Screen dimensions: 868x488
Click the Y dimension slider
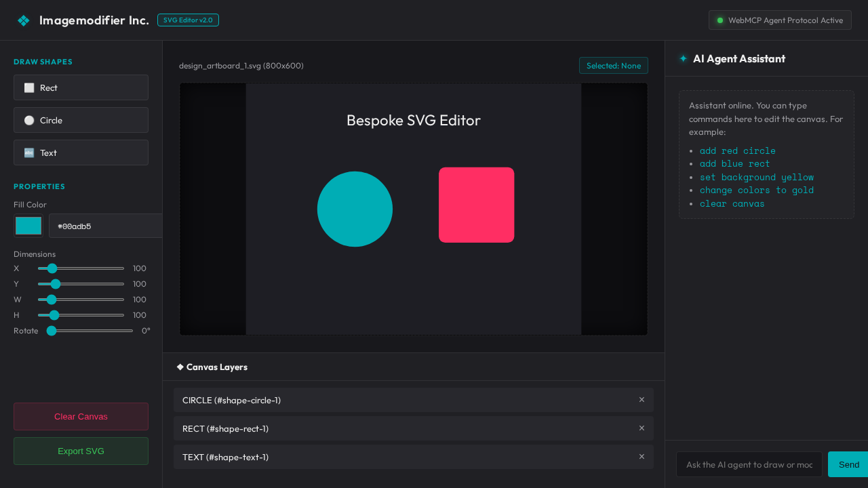point(81,284)
